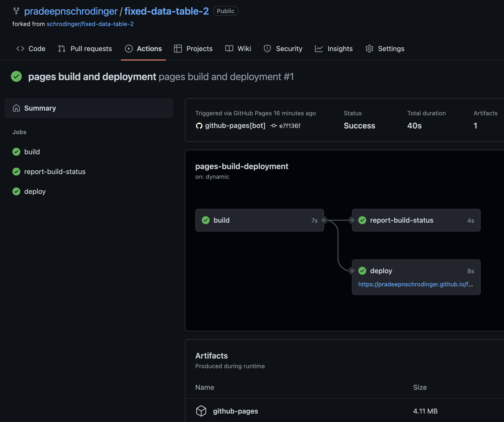Image resolution: width=504 pixels, height=422 pixels.
Task: Select the Actions play-circle icon
Action: point(129,49)
